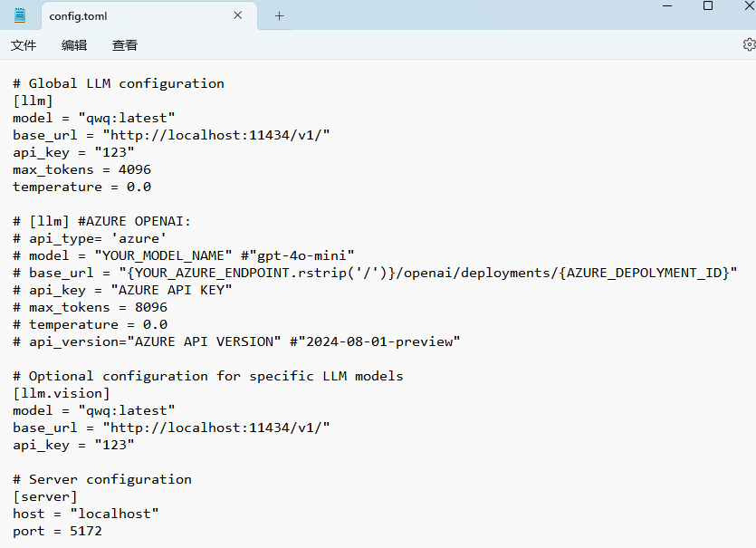
Task: Open the 查看 menu
Action: pos(125,45)
